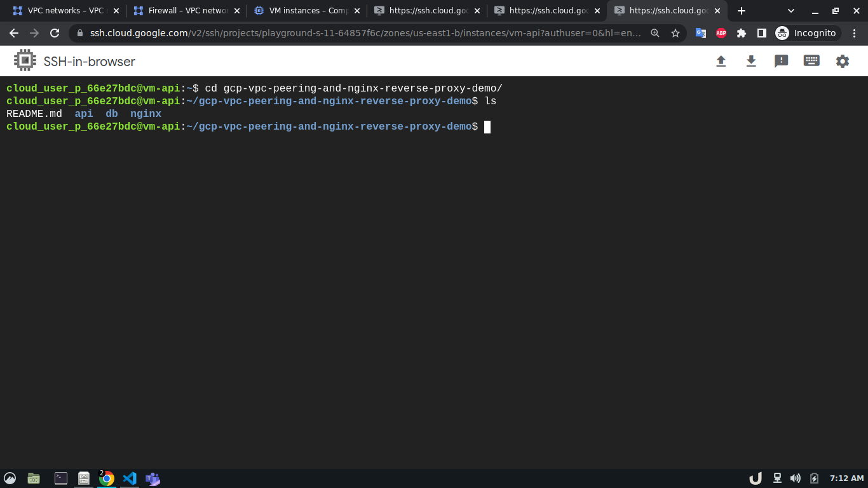This screenshot has height=488, width=868.
Task: Click the zoom magnifier icon in address bar
Action: 655,33
